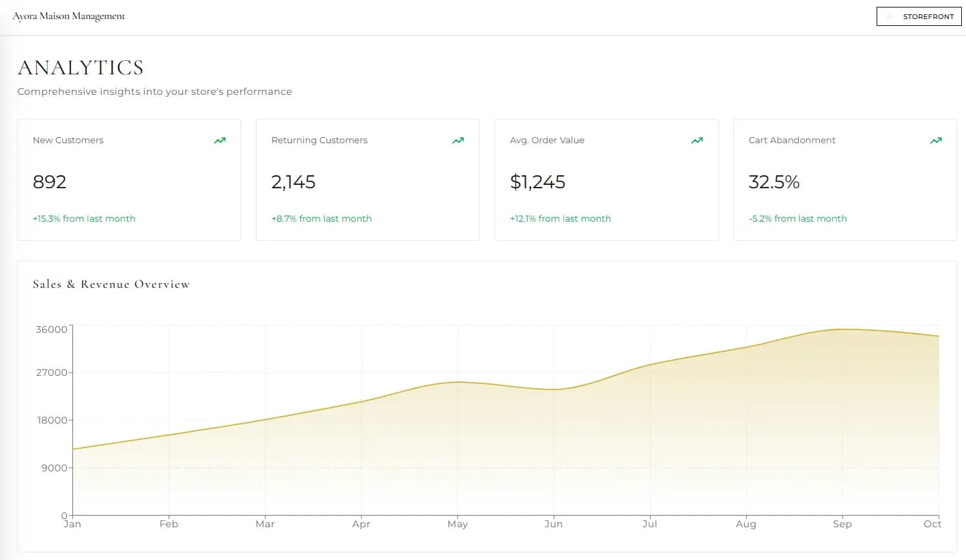Click the Sales & Revenue Overview heading
The height and width of the screenshot is (560, 966).
click(x=111, y=284)
